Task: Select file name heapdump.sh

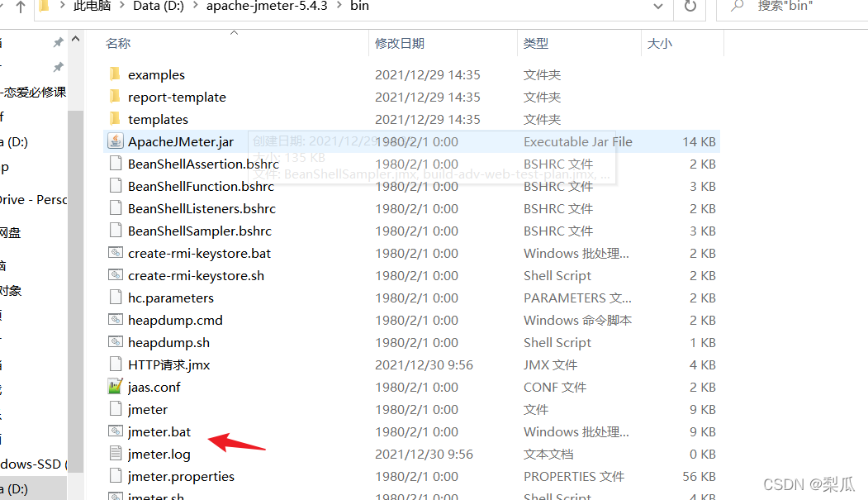Action: [x=168, y=343]
